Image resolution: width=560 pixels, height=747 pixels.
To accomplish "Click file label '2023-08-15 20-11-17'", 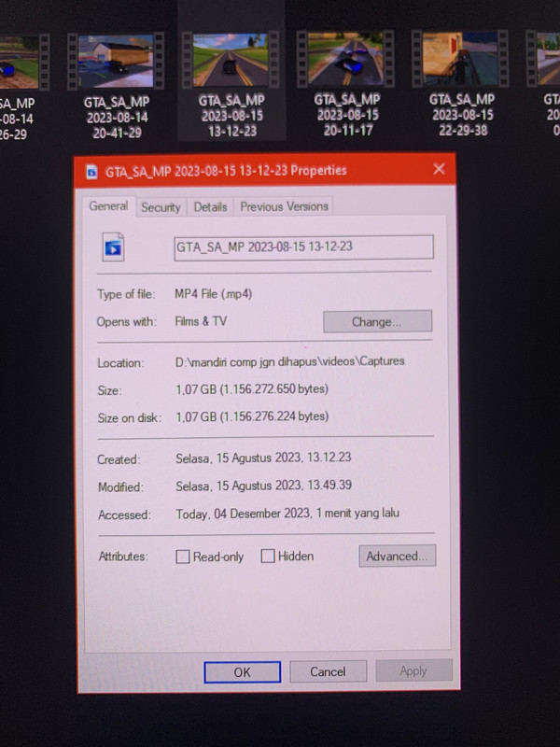I will tap(347, 122).
